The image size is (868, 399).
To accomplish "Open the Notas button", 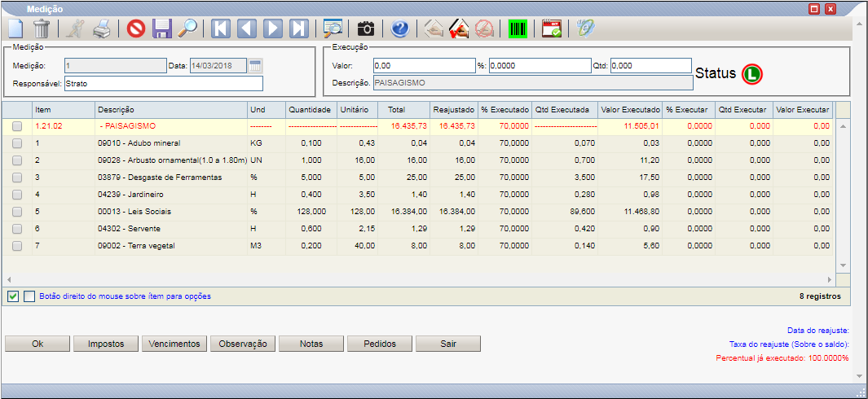I will pos(311,344).
